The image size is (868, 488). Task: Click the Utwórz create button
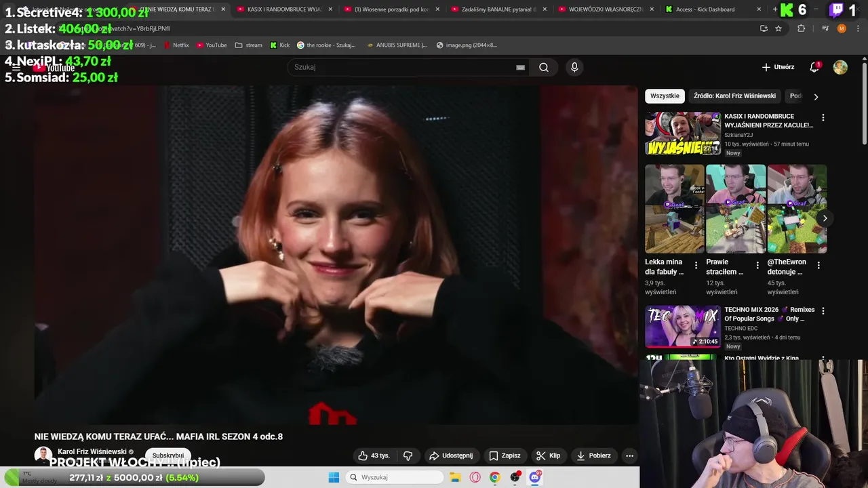click(x=778, y=67)
